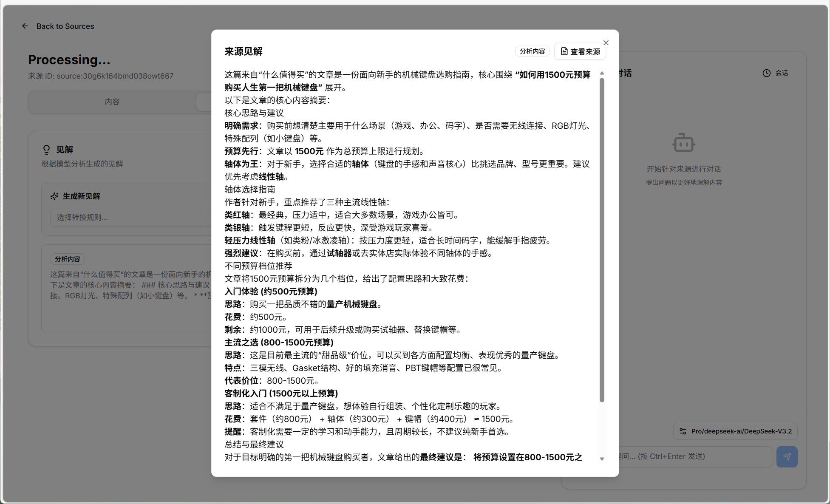830x504 pixels.
Task: Click the 分析内容 tag in dialog header
Action: [532, 51]
